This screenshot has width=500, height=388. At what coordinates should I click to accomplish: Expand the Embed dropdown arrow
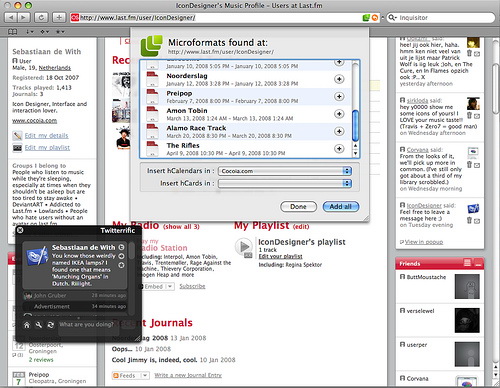tap(170, 286)
